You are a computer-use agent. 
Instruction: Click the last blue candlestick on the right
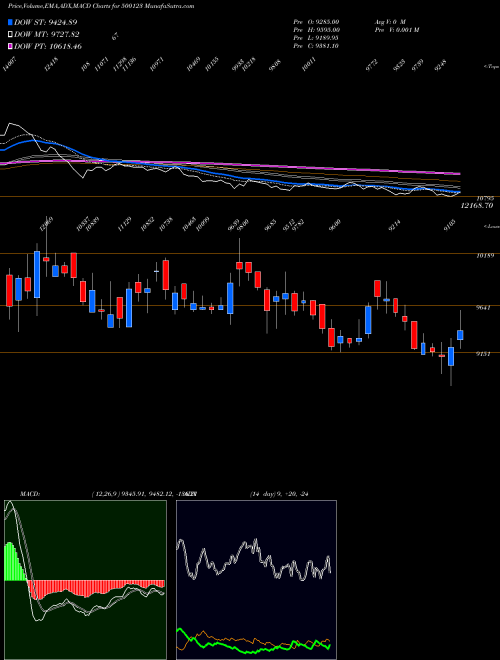[x=460, y=335]
